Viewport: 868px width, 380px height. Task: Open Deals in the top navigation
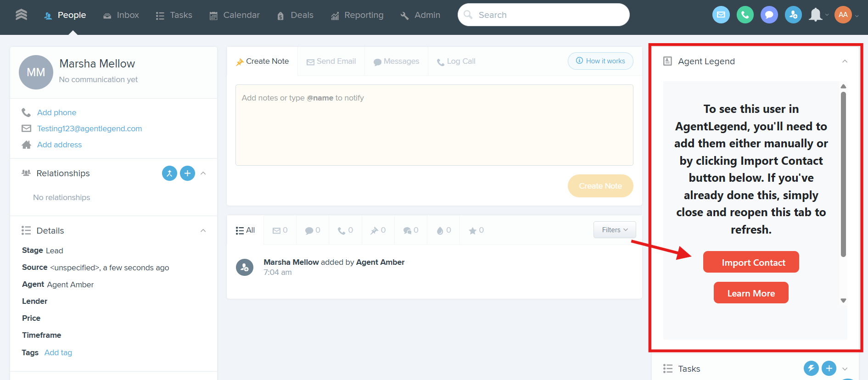(295, 15)
